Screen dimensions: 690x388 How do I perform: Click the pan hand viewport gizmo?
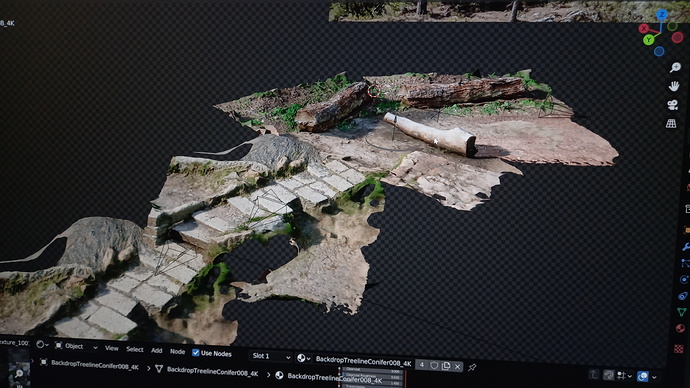point(674,86)
